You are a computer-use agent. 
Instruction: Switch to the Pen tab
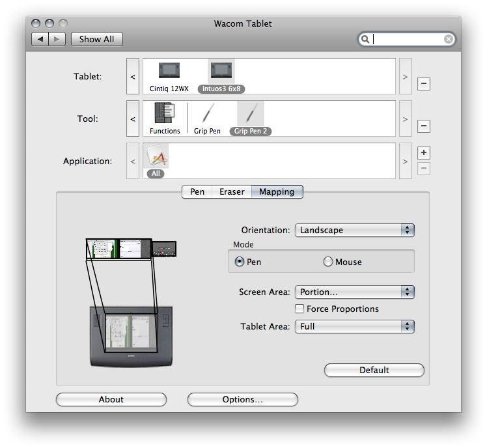pos(197,191)
